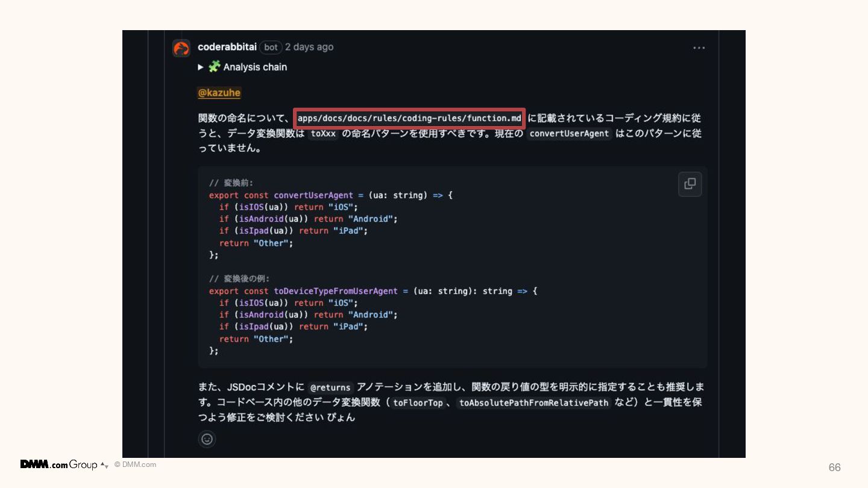The height and width of the screenshot is (488, 868).
Task: Add reaction with smiley emoji button
Action: click(x=207, y=439)
